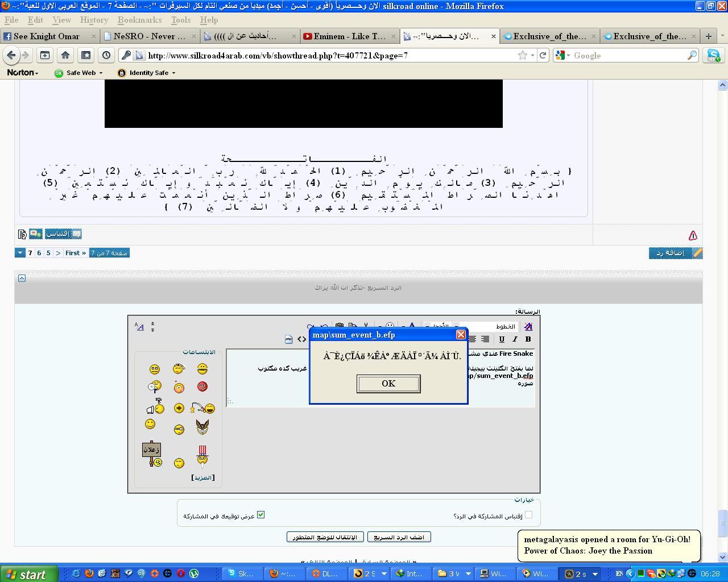Screen dimensions: 728x582
Task: Open the Windows start button
Action: 29,574
